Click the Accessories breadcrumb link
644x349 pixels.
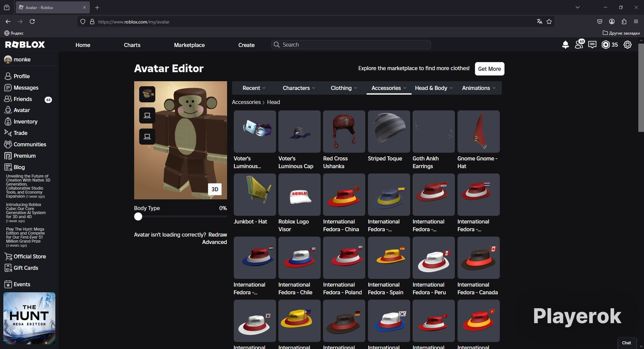[246, 102]
